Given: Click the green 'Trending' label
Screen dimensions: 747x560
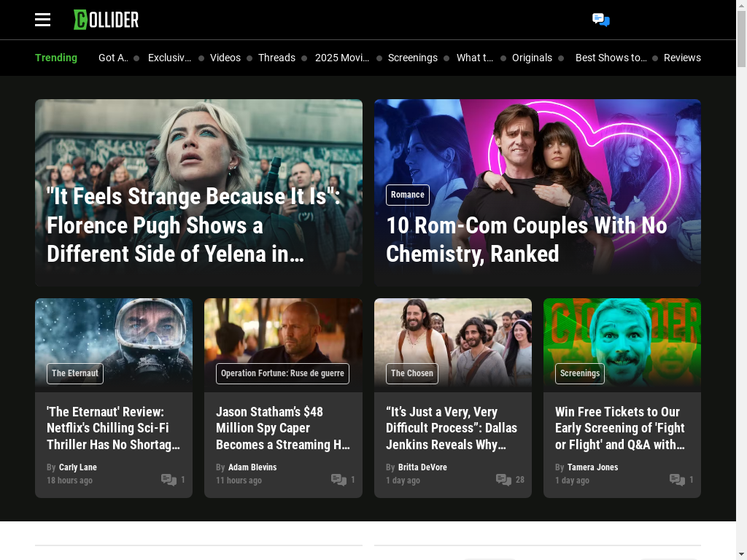Looking at the screenshot, I should tap(56, 58).
